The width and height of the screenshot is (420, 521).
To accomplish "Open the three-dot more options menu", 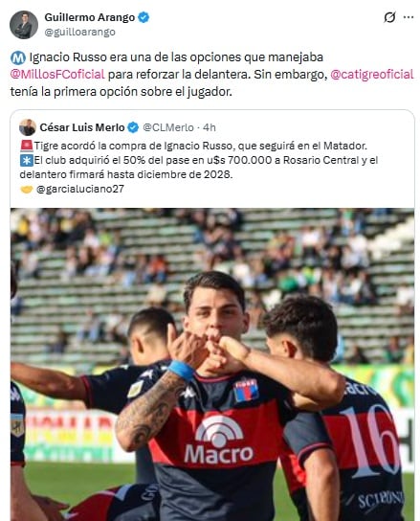I will point(409,17).
